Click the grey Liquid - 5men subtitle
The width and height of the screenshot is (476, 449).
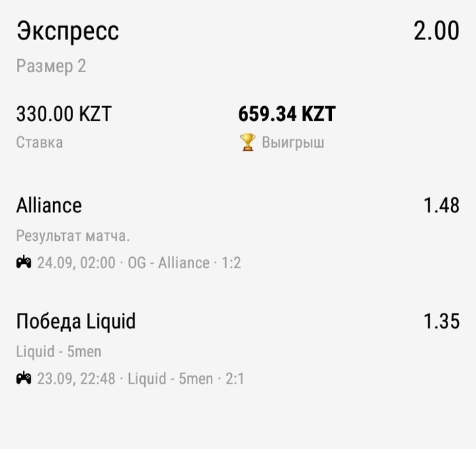pos(58,352)
